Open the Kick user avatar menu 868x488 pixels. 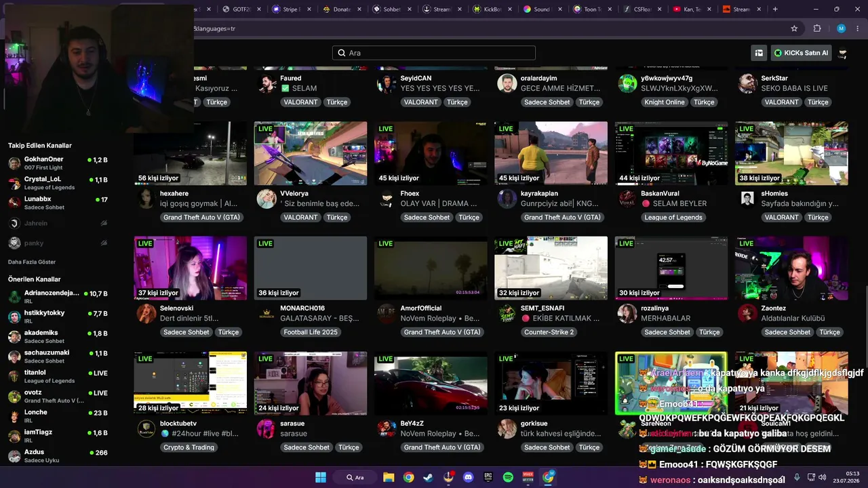(843, 53)
